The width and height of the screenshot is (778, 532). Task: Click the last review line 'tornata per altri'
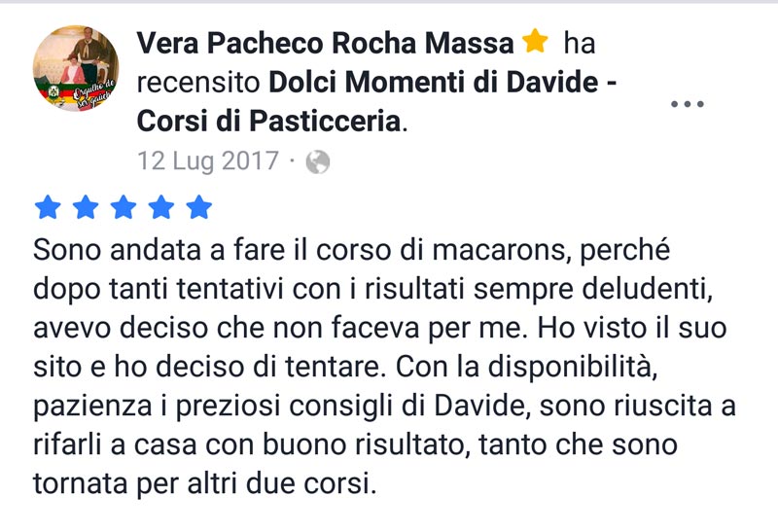(x=205, y=482)
